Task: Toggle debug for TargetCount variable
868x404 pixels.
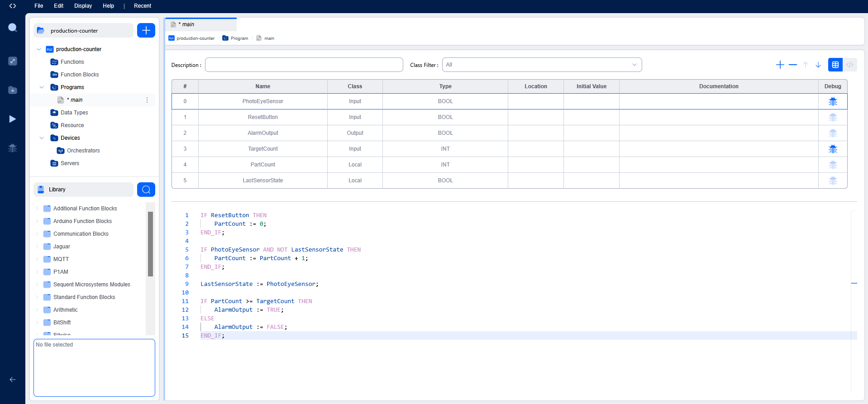Action: 833,149
